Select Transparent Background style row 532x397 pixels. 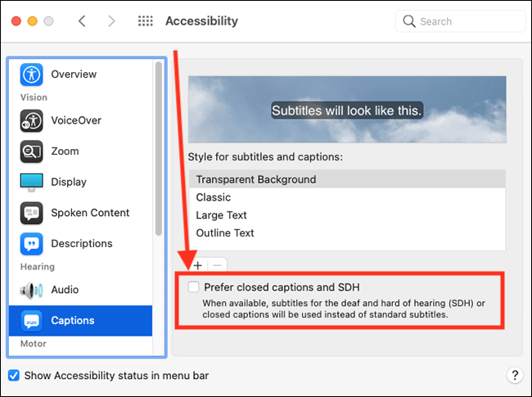[347, 179]
